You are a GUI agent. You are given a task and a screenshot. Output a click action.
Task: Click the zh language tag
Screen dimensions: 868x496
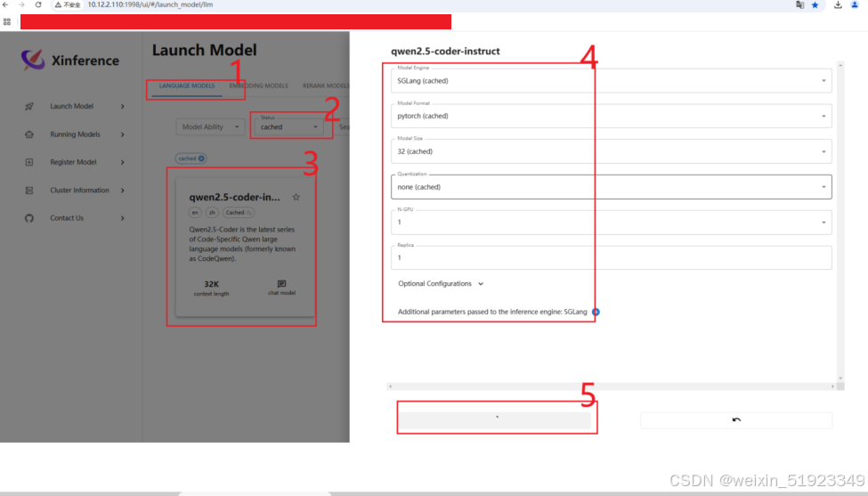pos(212,213)
